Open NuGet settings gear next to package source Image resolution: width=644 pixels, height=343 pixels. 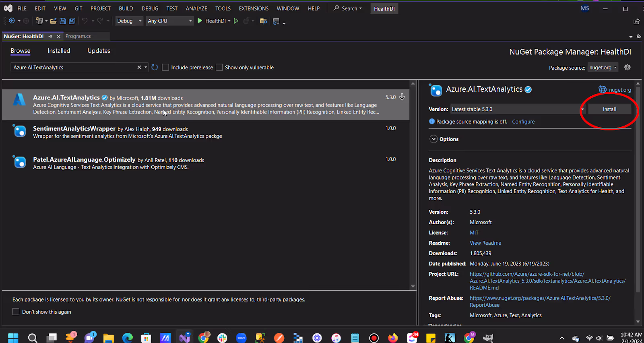(x=627, y=67)
